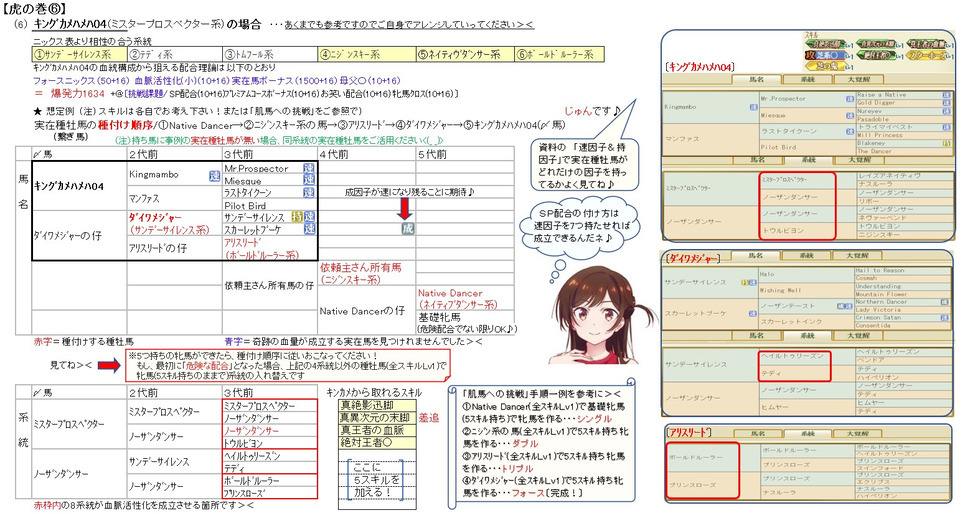The image size is (960, 513).
Task: Select the 絶対王者〇 green skill badge
Action: click(x=876, y=55)
